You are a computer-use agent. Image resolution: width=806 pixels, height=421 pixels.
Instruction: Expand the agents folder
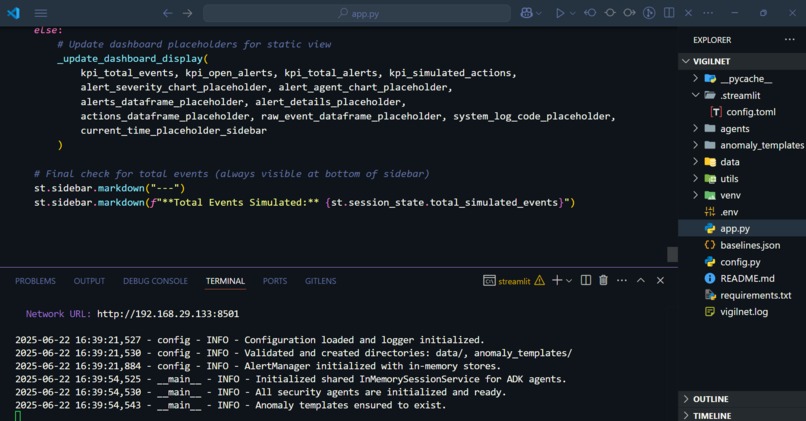pos(742,129)
